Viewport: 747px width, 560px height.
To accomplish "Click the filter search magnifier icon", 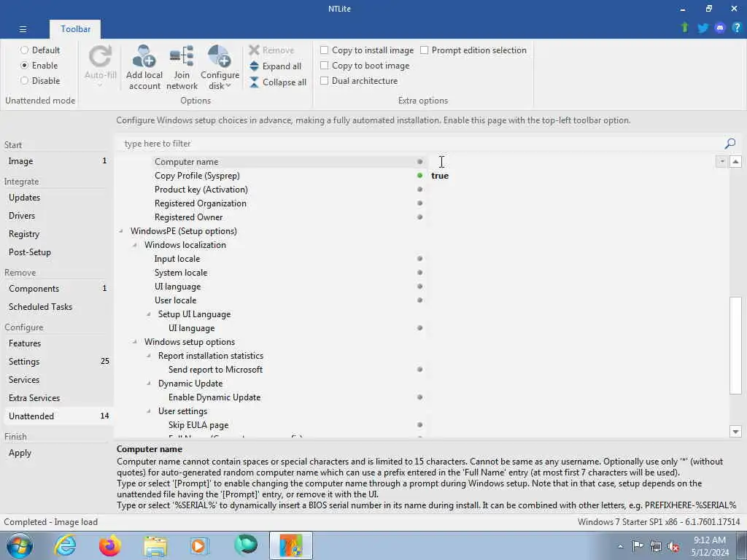I will tap(729, 144).
